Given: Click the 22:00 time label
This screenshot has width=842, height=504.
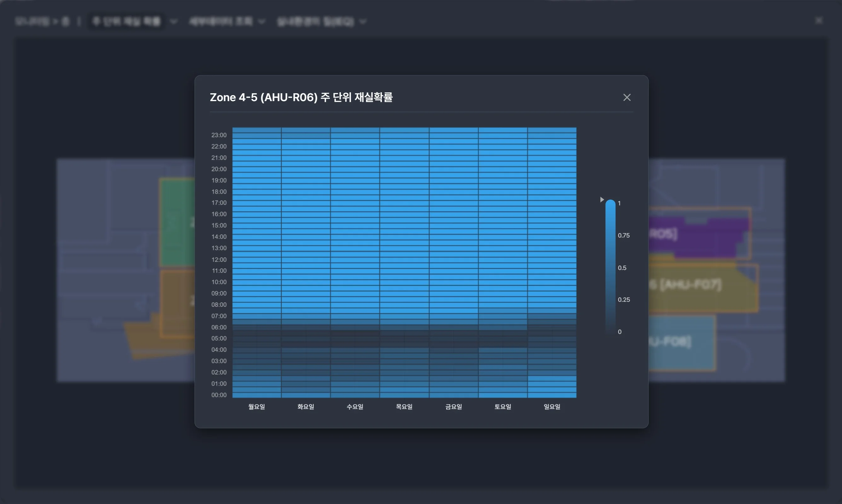Looking at the screenshot, I should (219, 146).
